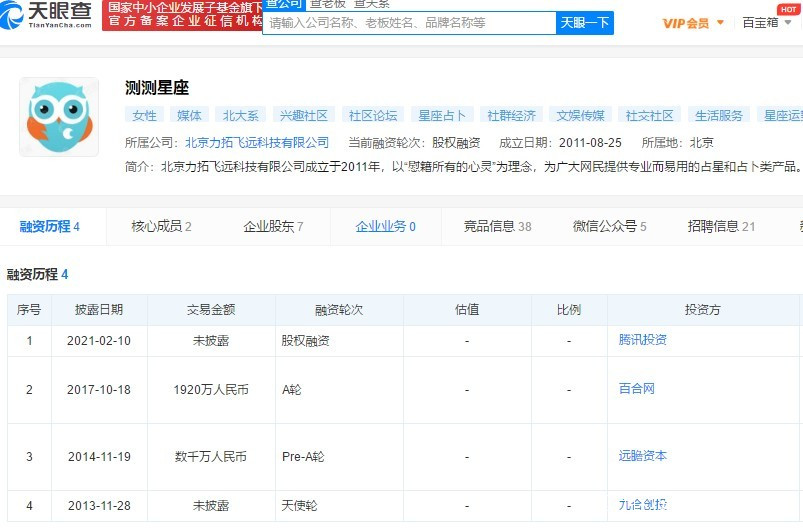
Task: Switch to 招聘信息 tab
Action: 722,226
